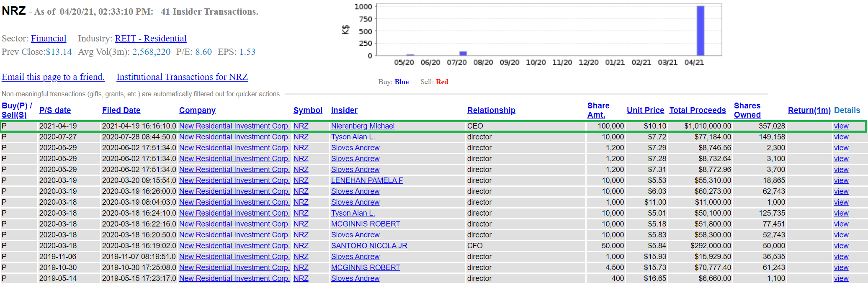Select the $8,746.56 total proceeds cell
868x283 pixels.
pos(700,148)
